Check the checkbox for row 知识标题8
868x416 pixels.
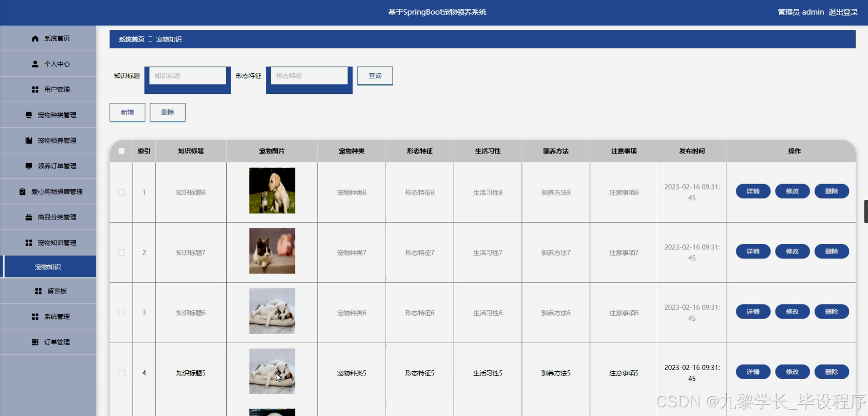[121, 192]
